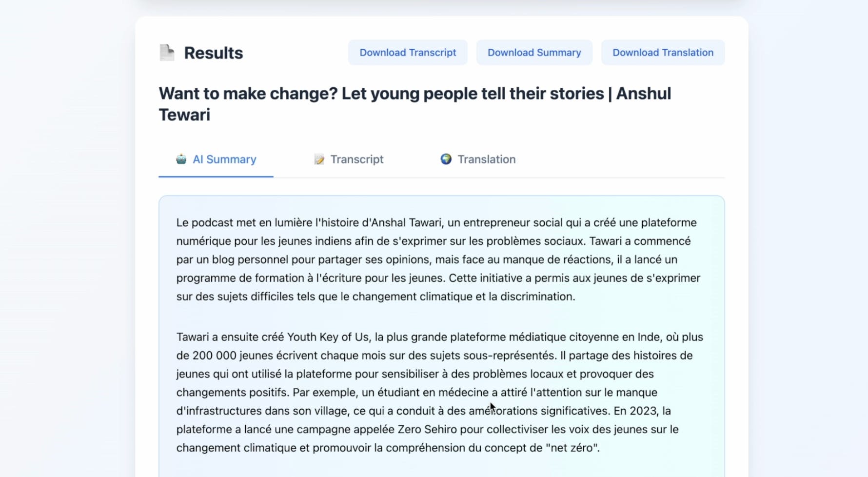Open the Translation tab label

pos(486,159)
